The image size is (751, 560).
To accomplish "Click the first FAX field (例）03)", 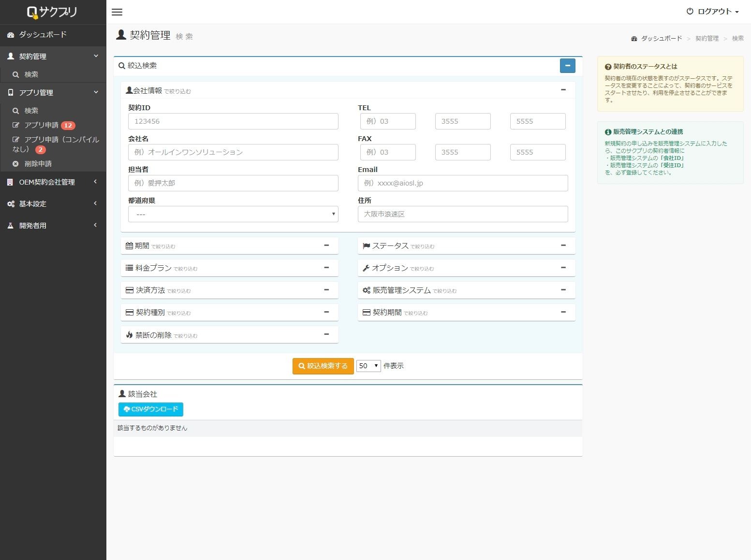I will pyautogui.click(x=388, y=152).
